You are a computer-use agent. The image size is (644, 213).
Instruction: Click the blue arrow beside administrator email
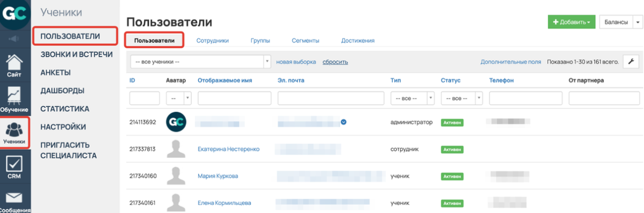(x=344, y=122)
